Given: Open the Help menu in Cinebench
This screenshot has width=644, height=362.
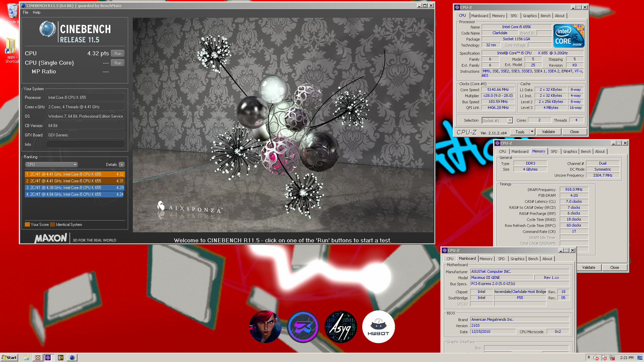Looking at the screenshot, I should click(x=37, y=12).
